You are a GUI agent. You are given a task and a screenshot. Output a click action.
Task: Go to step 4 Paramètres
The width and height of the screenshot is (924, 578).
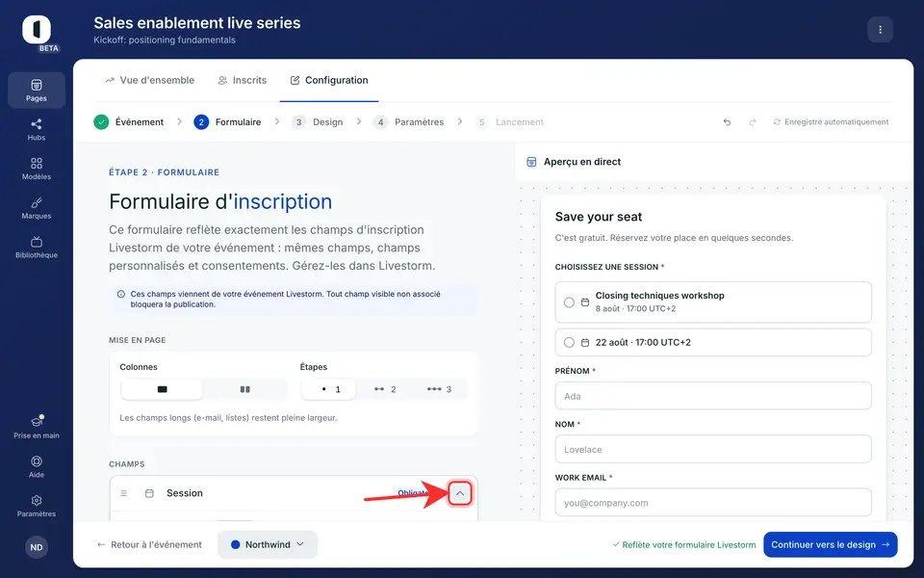pos(408,122)
